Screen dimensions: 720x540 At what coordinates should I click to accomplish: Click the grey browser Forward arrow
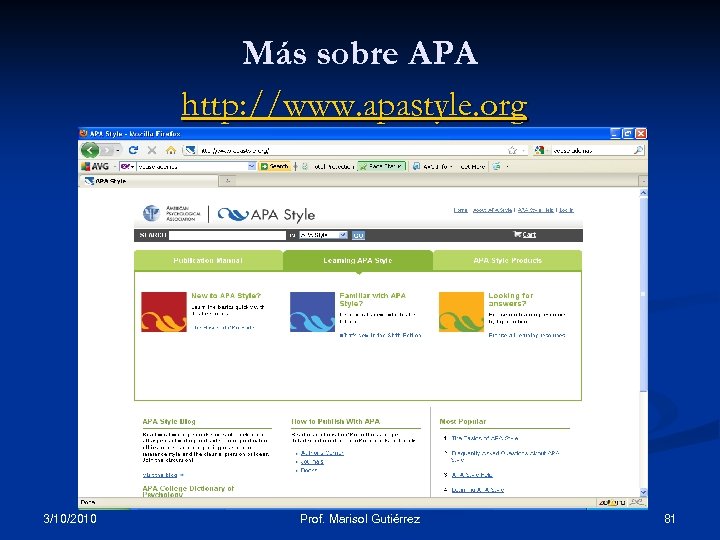[107, 150]
